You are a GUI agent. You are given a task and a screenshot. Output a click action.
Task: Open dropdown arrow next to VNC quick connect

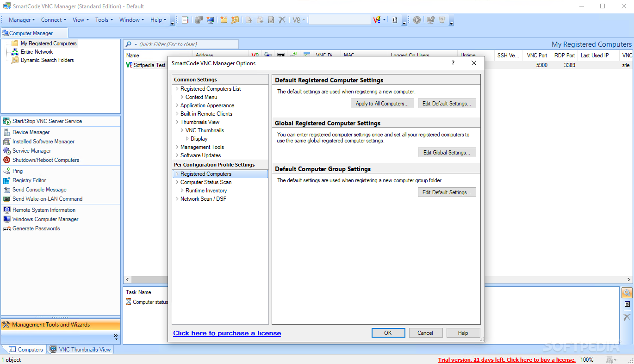tap(385, 20)
